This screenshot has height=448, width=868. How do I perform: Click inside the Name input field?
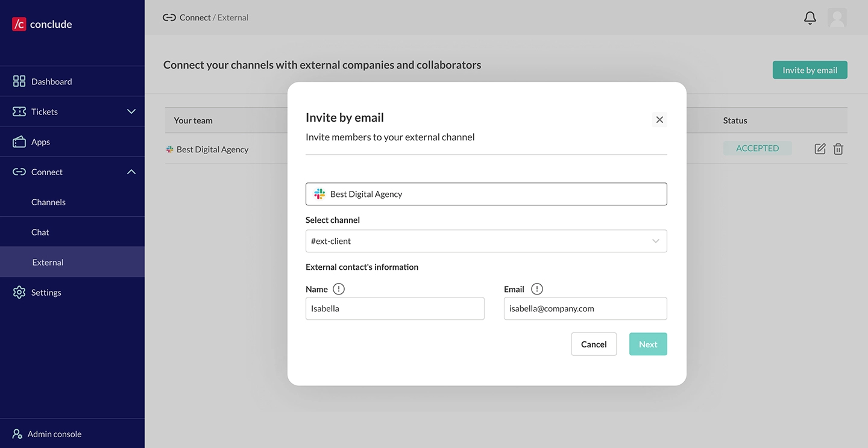tap(395, 308)
